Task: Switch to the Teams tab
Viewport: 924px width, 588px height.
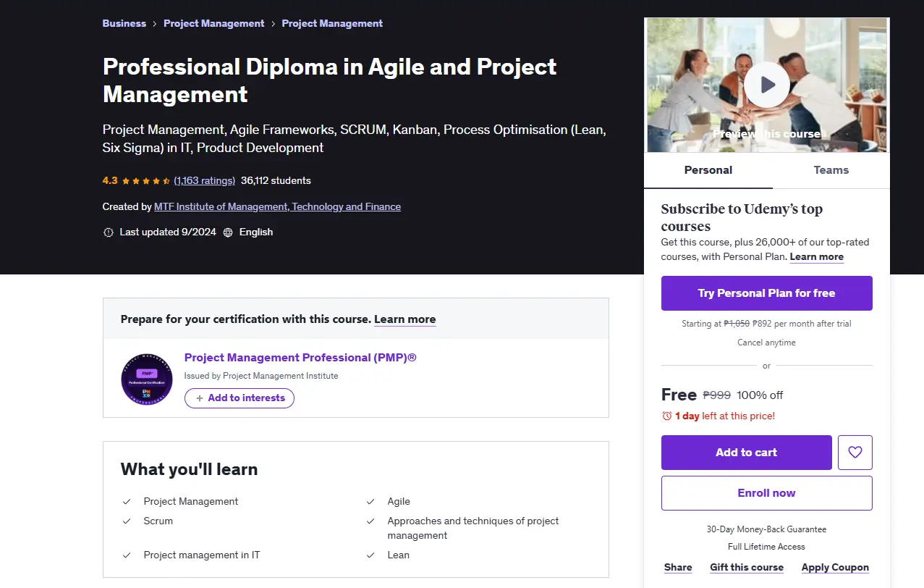Action: click(831, 170)
